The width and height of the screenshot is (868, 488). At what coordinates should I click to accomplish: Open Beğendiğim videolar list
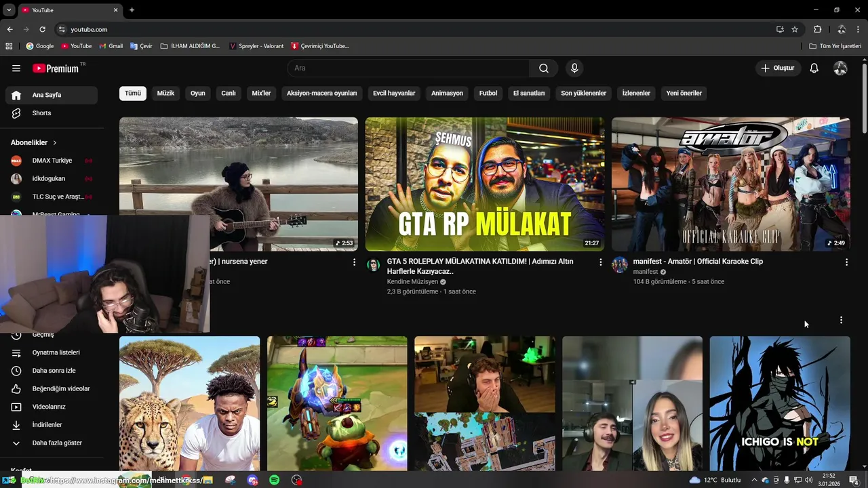click(52, 388)
